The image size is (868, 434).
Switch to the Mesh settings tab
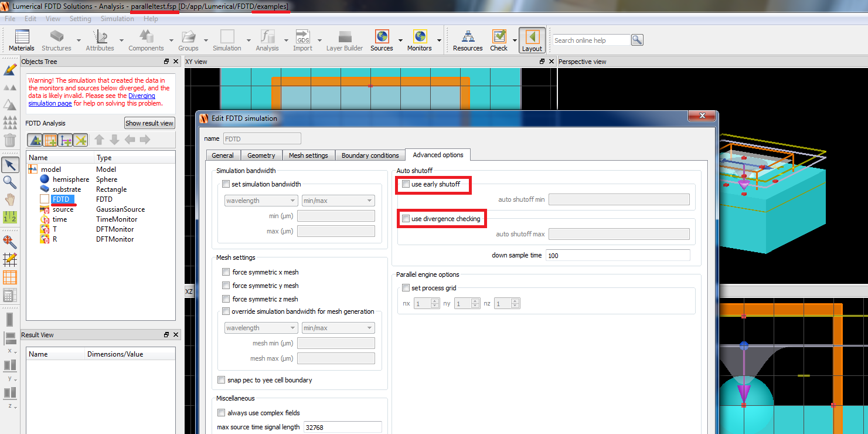pos(309,155)
